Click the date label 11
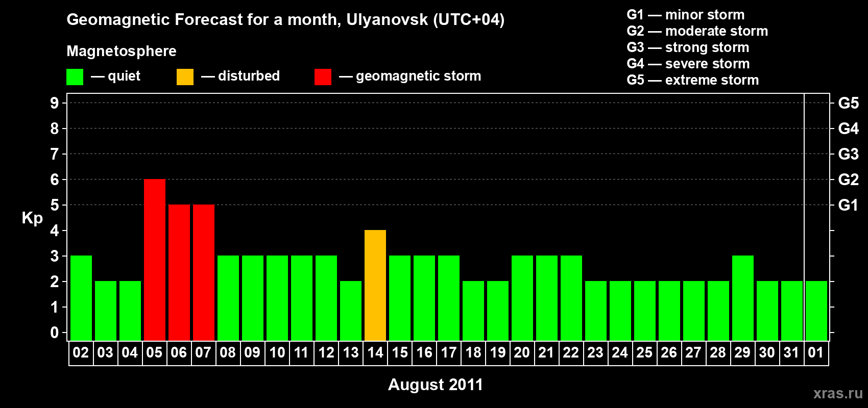The height and width of the screenshot is (408, 868). coord(301,352)
